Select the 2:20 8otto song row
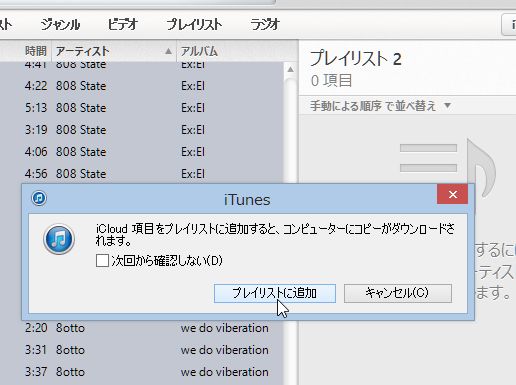The width and height of the screenshot is (516, 385). (142, 328)
